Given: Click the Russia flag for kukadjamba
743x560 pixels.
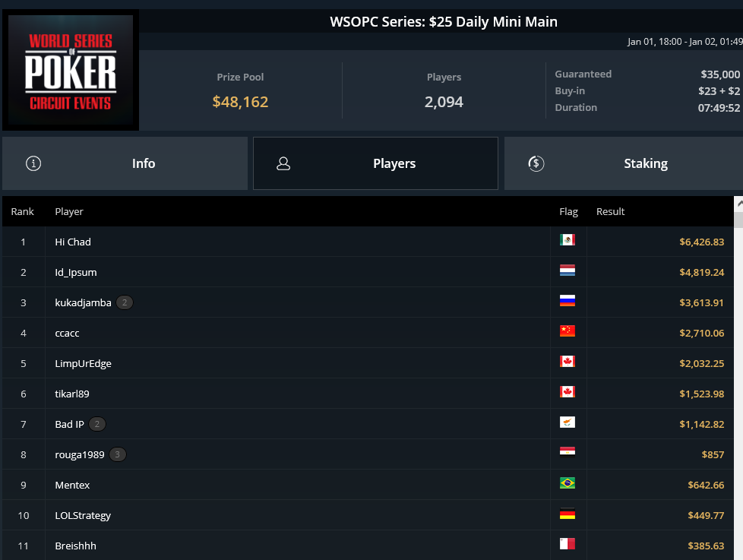Looking at the screenshot, I should pyautogui.click(x=568, y=301).
